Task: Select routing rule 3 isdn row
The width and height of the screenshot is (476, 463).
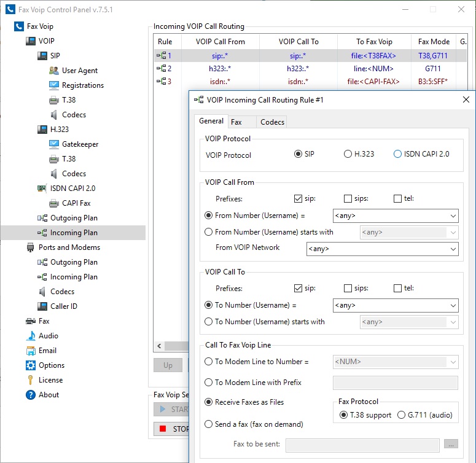Action: point(310,81)
